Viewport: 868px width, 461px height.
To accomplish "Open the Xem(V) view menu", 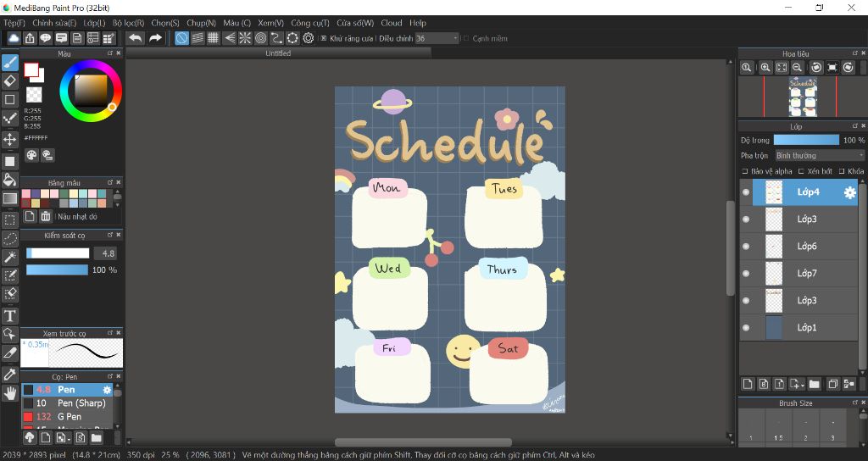I will point(270,23).
